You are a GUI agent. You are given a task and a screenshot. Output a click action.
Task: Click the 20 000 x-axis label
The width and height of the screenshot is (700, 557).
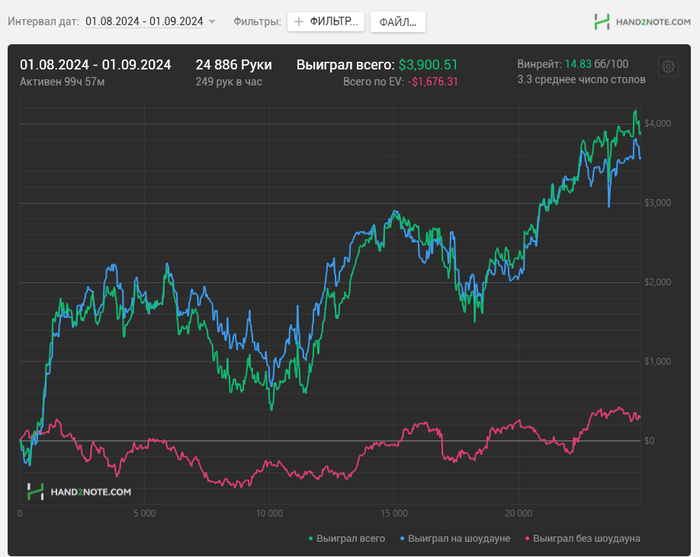coord(519,514)
